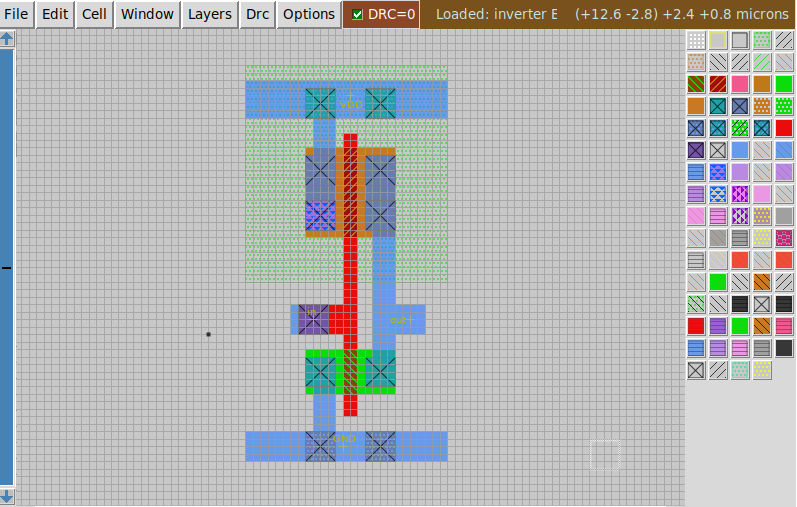Screen dimensions: 797x507
Task: Pick the solid lavender layer swatch
Action: pyautogui.click(x=740, y=172)
